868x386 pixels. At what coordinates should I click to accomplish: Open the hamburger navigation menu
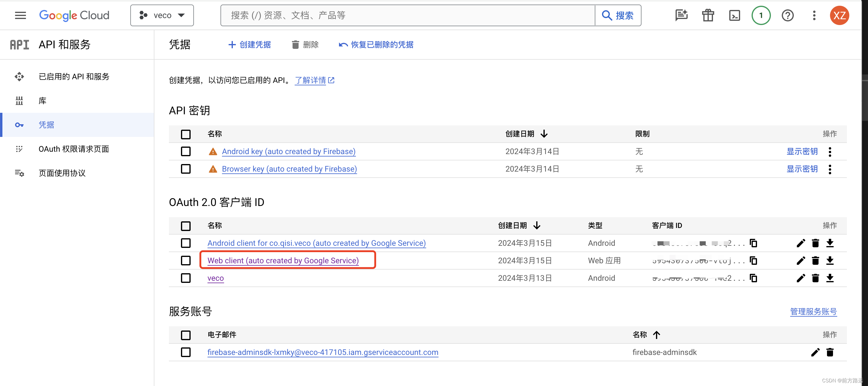pos(20,15)
